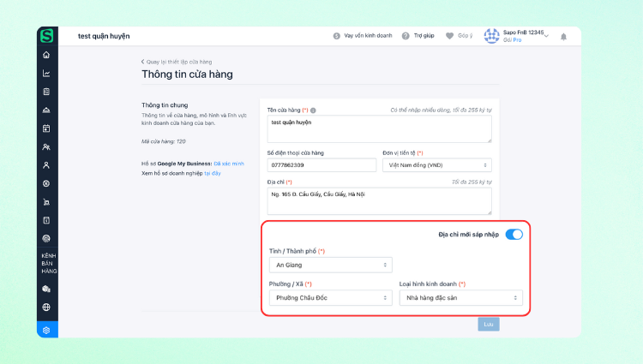Click the info icon beside Tên cửa hàng
The image size is (643, 364).
313,110
